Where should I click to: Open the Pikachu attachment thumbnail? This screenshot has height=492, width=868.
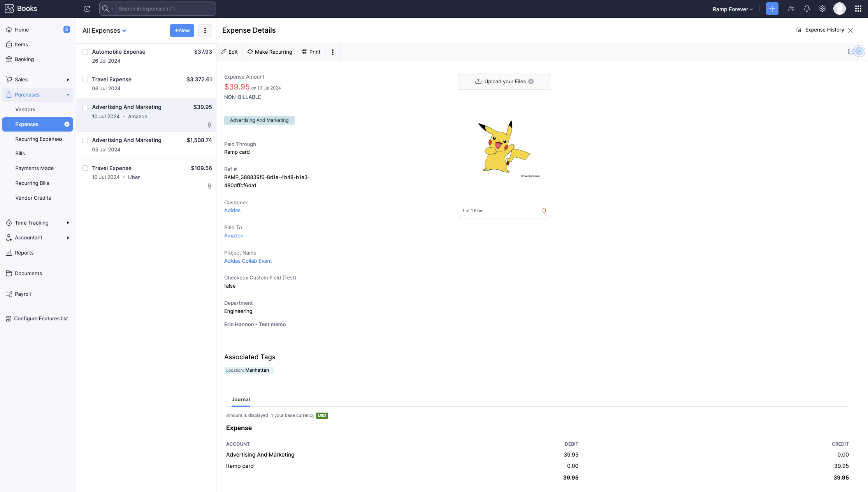(x=504, y=147)
